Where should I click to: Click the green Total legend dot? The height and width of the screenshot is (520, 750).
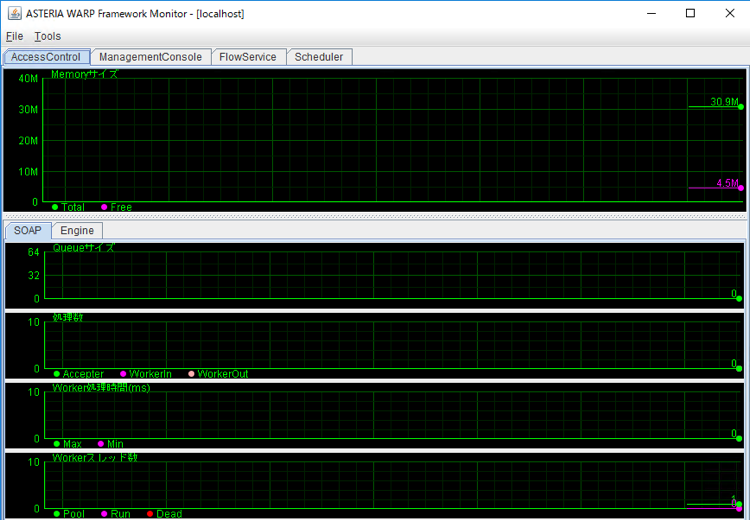55,207
